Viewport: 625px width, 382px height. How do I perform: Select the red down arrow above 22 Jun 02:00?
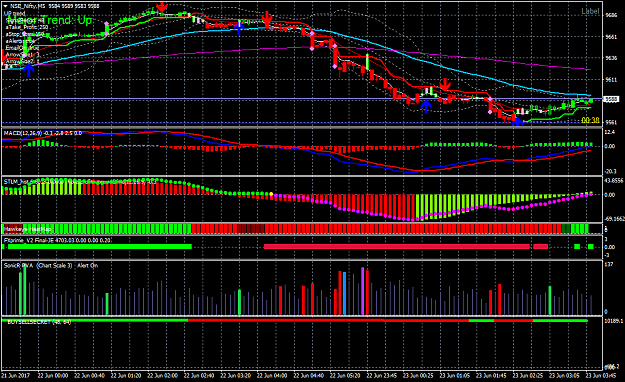[x=161, y=7]
